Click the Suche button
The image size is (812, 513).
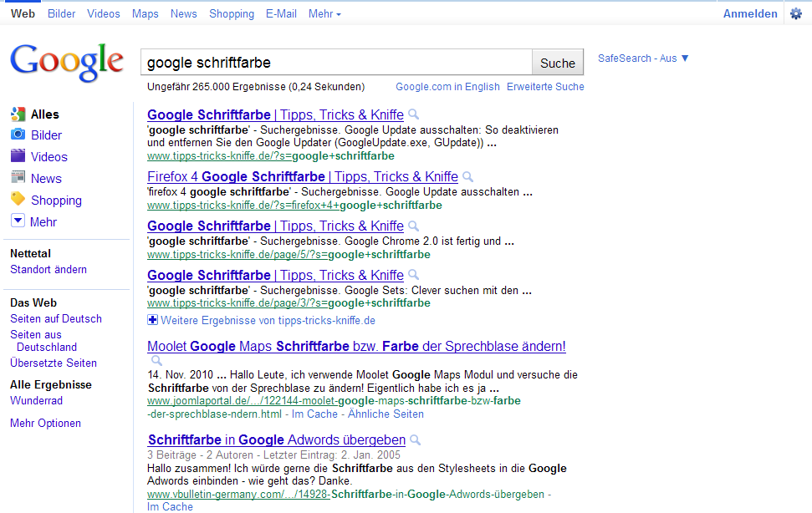click(x=558, y=63)
